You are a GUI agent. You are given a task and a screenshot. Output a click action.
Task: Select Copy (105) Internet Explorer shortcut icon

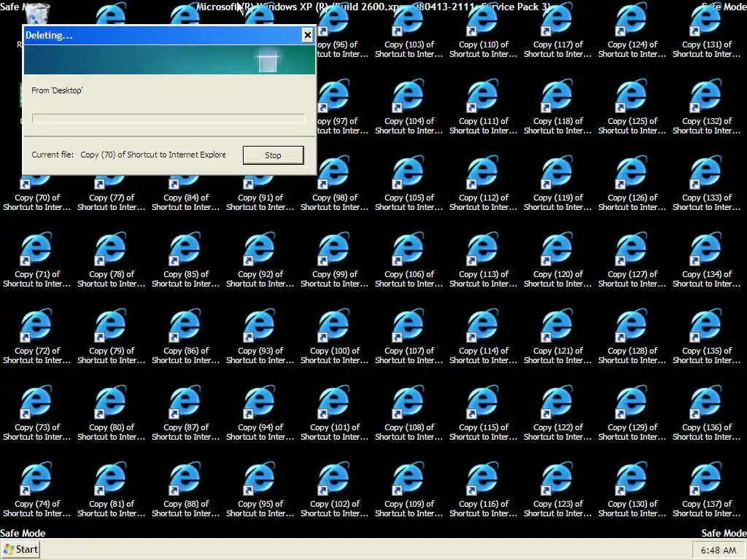pyautogui.click(x=409, y=172)
